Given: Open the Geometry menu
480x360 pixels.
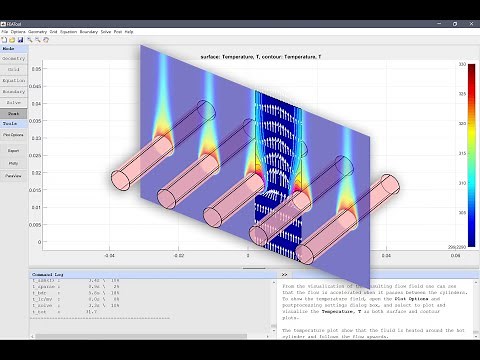Looking at the screenshot, I should coord(37,32).
